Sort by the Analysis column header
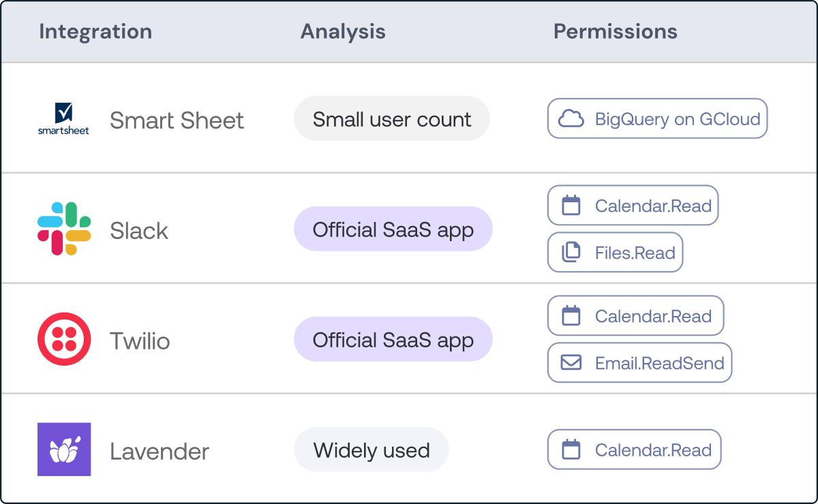The image size is (818, 504). (343, 31)
